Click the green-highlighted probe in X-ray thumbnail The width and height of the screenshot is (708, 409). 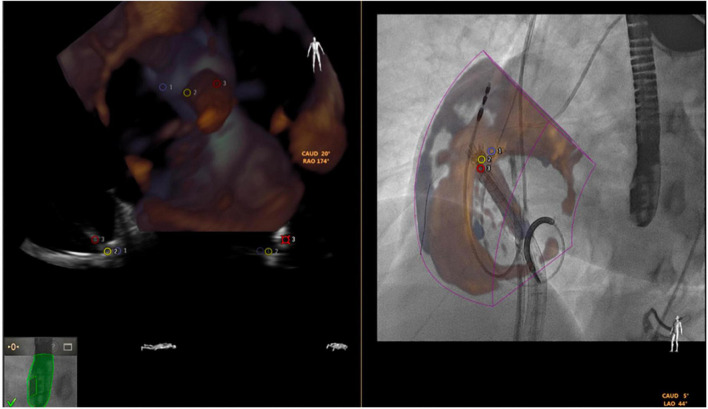[41, 382]
